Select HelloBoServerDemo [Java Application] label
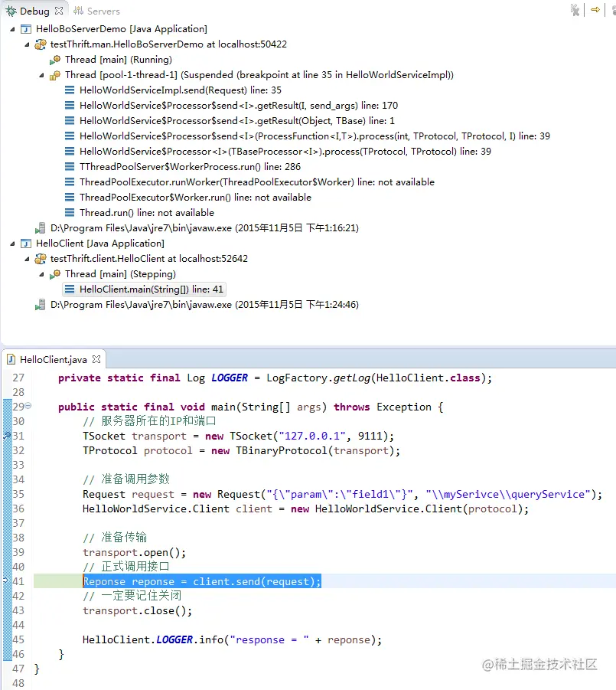This screenshot has height=690, width=616. [122, 29]
